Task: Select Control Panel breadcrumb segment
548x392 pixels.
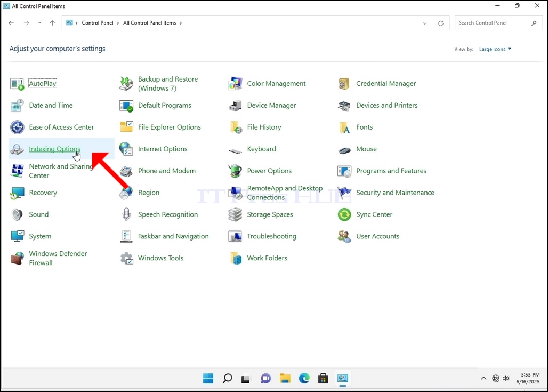Action: click(x=98, y=23)
